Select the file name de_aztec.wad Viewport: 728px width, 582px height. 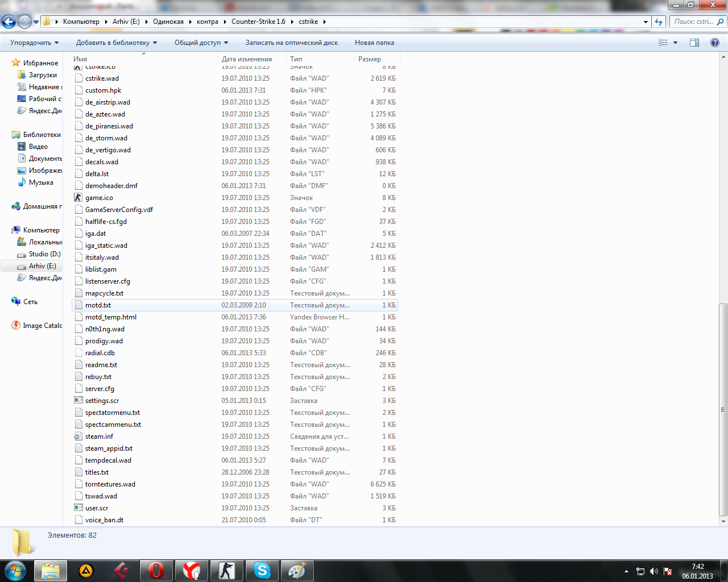[105, 114]
